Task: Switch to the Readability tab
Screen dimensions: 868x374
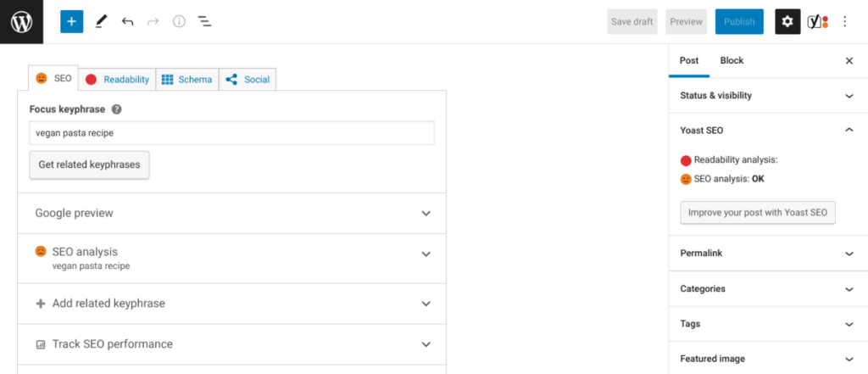Action: (x=118, y=80)
